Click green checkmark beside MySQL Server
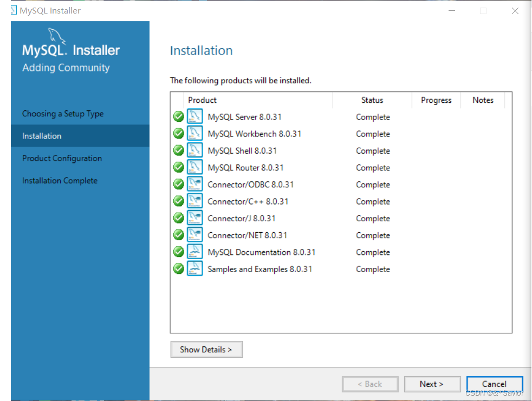Viewport: 532px width, 401px height. pos(178,116)
